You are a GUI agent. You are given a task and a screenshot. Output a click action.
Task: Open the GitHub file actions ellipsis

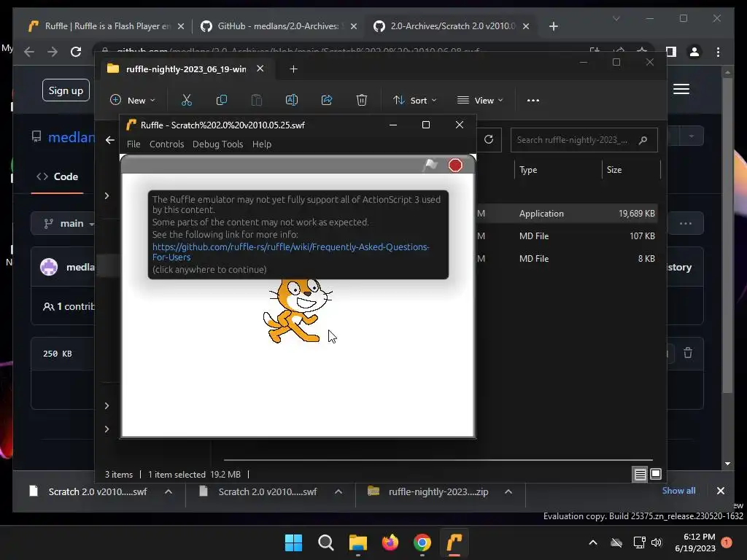coord(686,223)
